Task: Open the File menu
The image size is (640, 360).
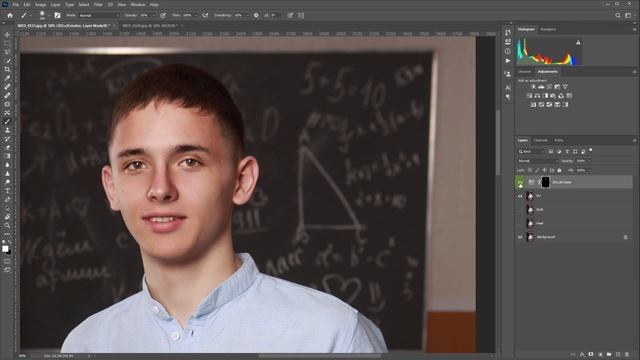Action: coord(16,4)
